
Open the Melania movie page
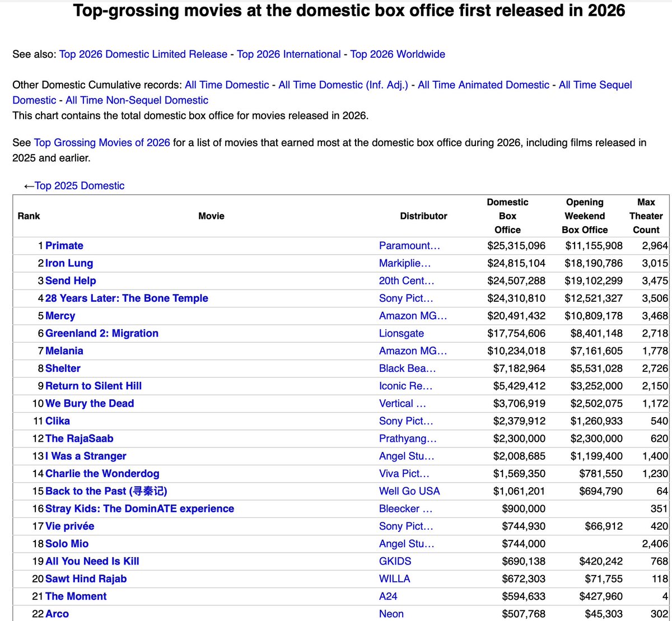[x=64, y=351]
